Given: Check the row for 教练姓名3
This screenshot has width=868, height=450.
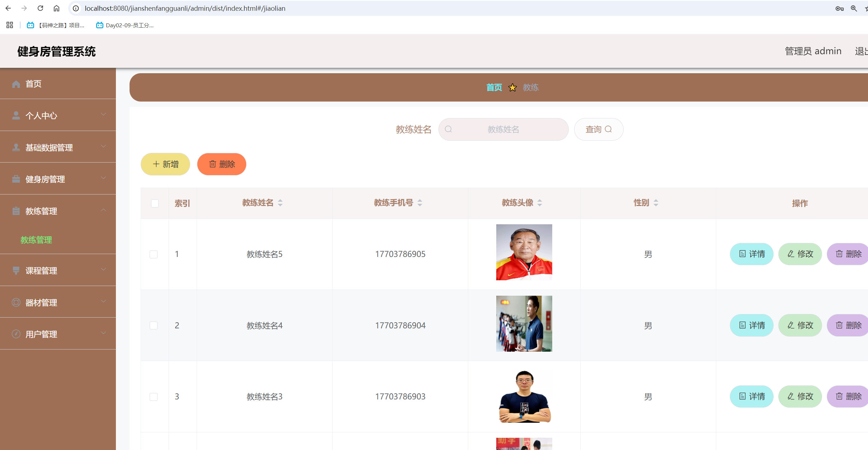Looking at the screenshot, I should [154, 397].
